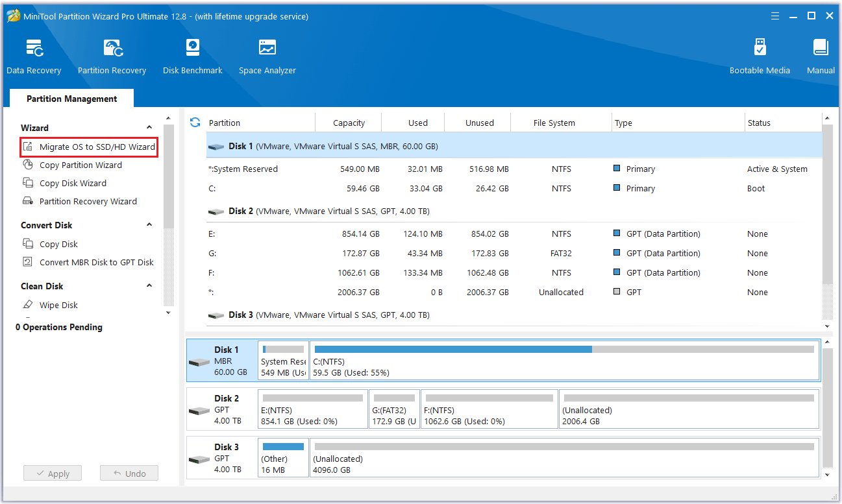Select the F: partition row
The image size is (842, 504).
514,273
